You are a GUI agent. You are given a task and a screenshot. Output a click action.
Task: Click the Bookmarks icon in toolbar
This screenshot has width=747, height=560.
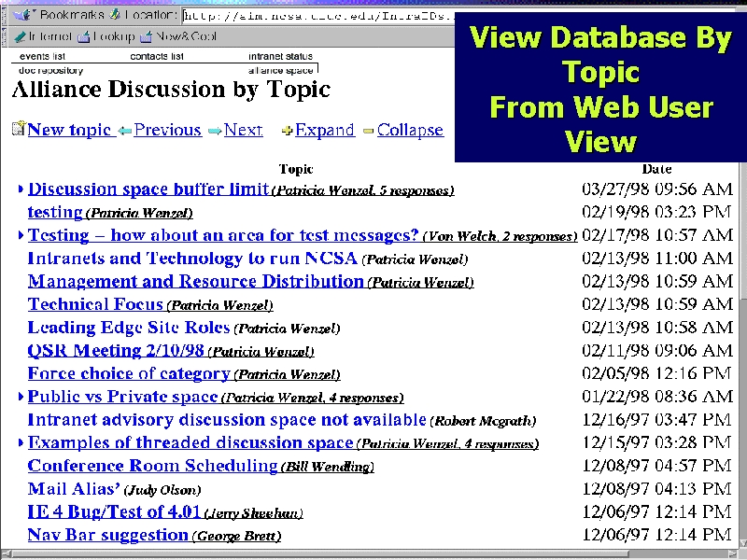point(22,15)
